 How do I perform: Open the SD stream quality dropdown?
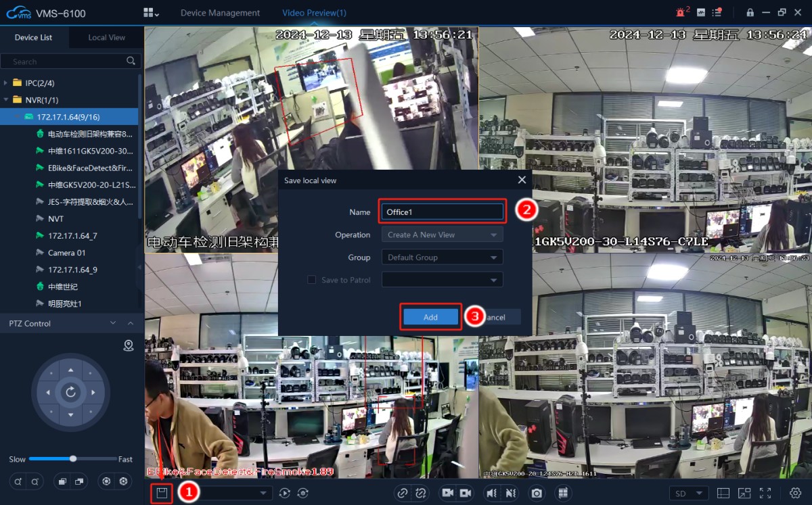point(688,494)
